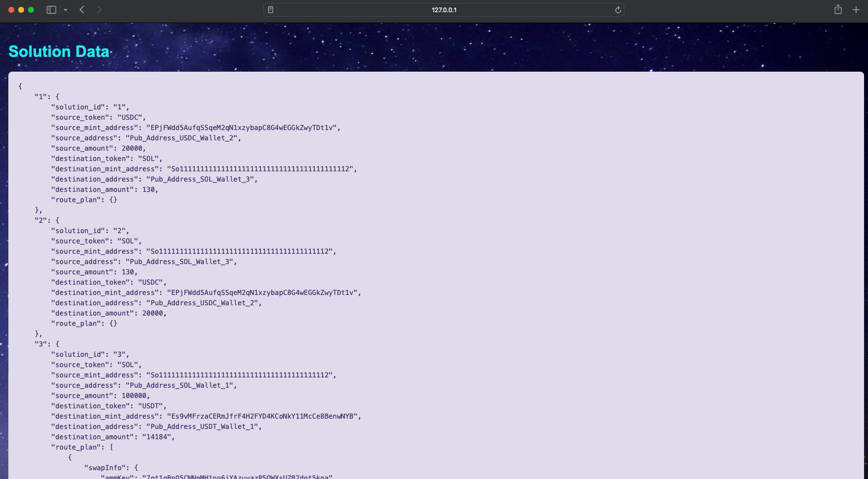Minimize the window with yellow button

tap(21, 10)
